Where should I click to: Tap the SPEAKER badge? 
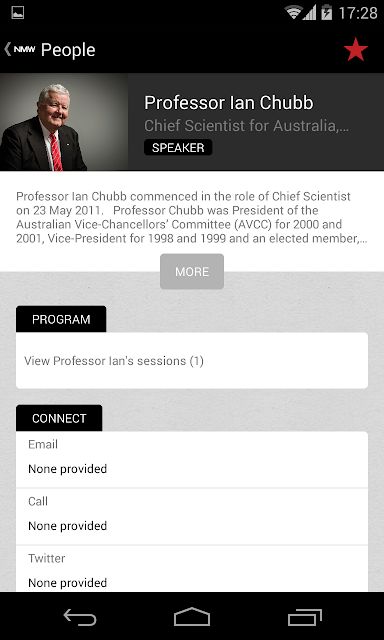[x=178, y=147]
